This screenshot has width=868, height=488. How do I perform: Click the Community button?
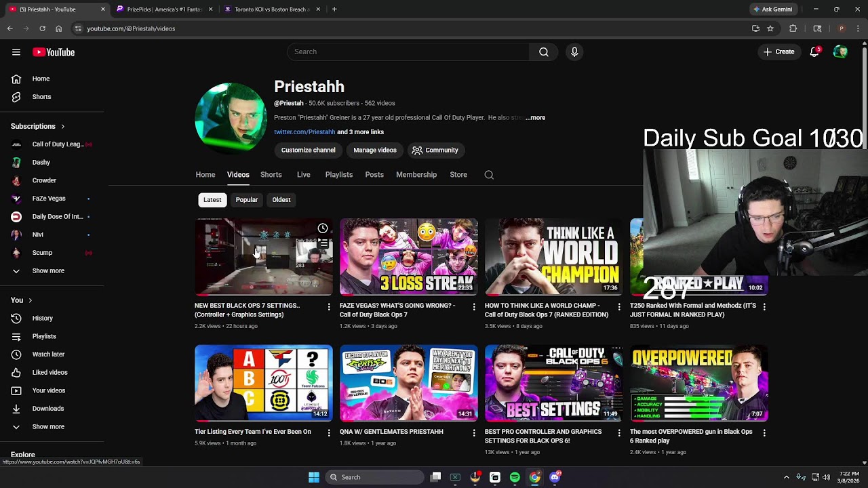(435, 150)
